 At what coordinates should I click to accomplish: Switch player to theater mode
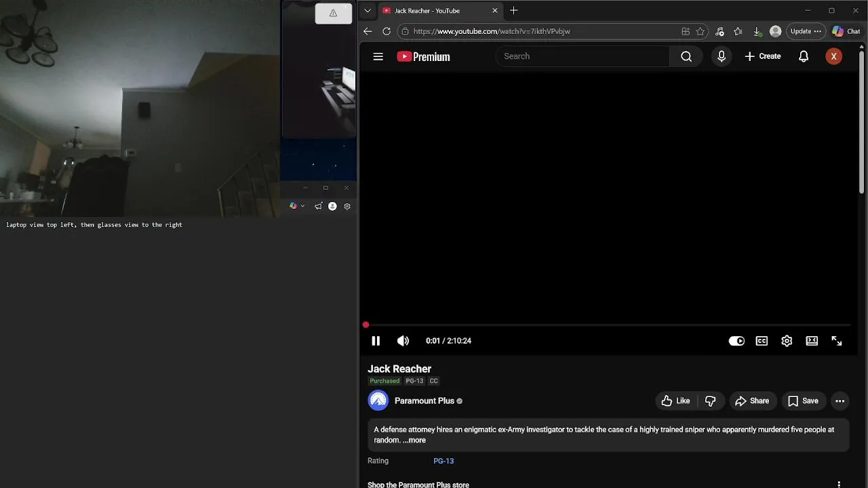point(812,341)
